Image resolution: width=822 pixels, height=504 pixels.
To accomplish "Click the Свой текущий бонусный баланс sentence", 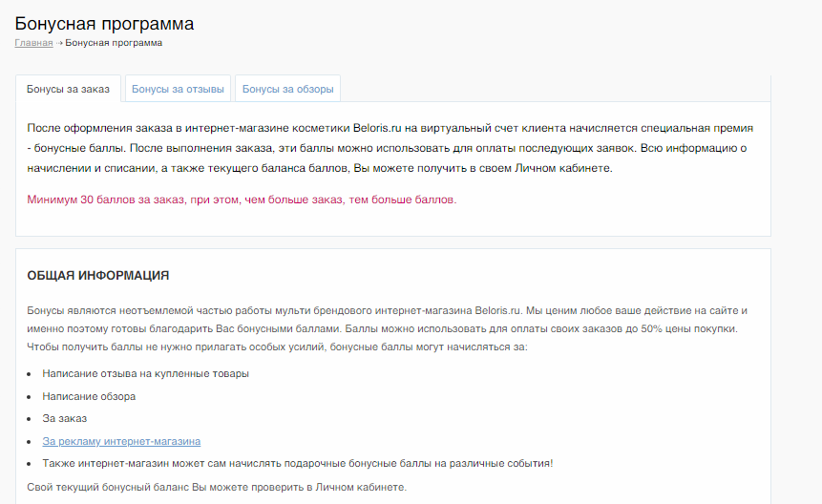I will [216, 487].
